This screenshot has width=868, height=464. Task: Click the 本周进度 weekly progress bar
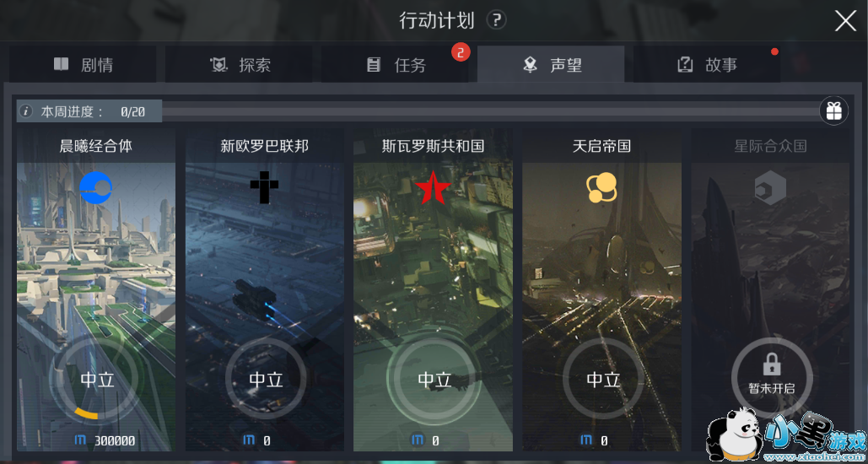tap(418, 111)
